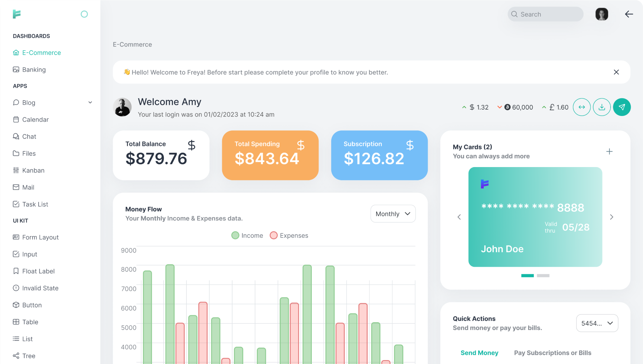Image resolution: width=643 pixels, height=364 pixels.
Task: Open the Monthly period dropdown
Action: point(393,214)
